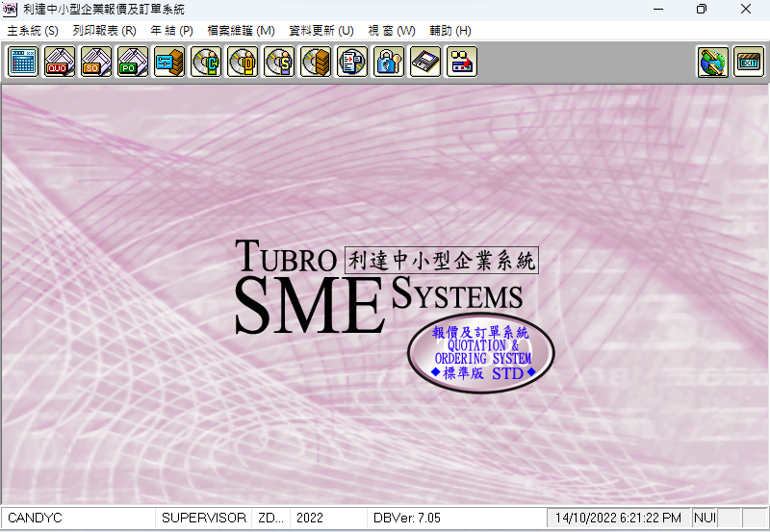Click the EXIT toolbar icon
Screen dimensions: 770x532
click(749, 62)
